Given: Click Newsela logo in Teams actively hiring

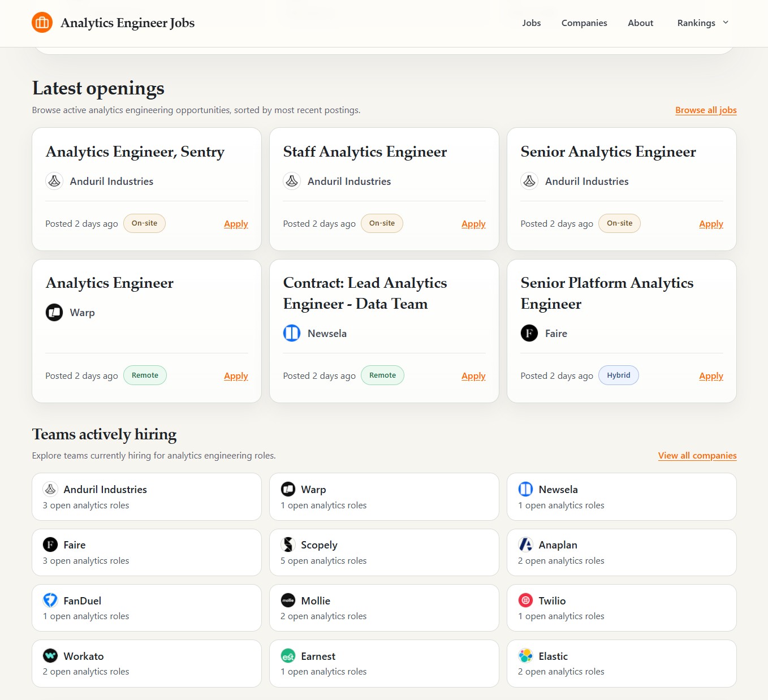Looking at the screenshot, I should pyautogui.click(x=525, y=489).
